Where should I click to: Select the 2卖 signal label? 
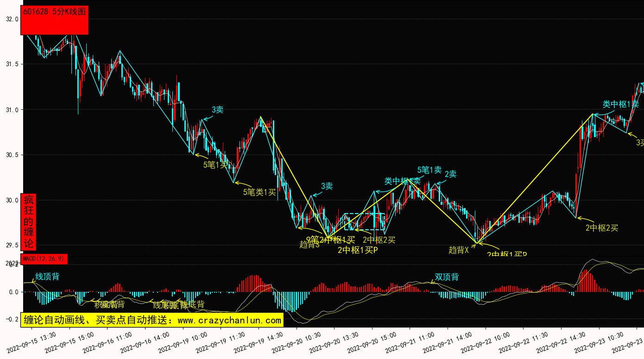[451, 174]
